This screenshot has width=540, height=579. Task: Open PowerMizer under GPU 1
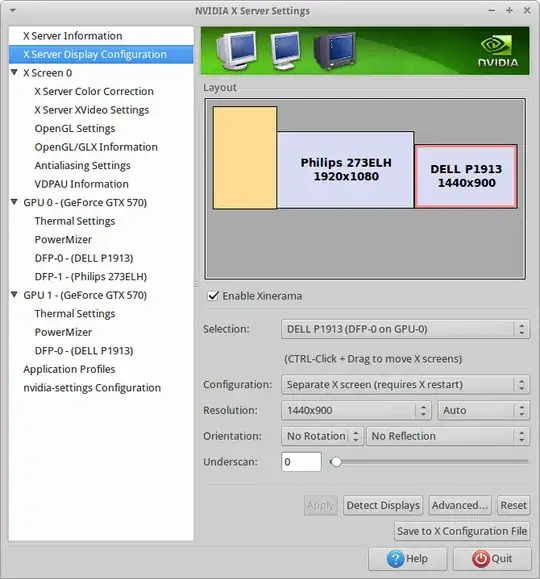pos(63,332)
